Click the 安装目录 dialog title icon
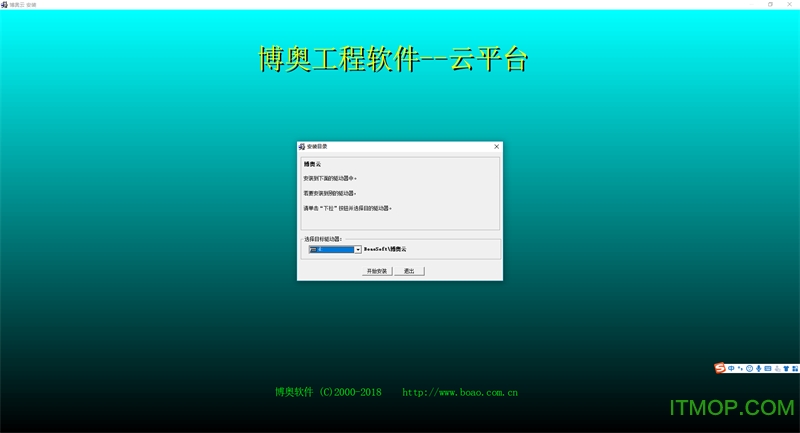The width and height of the screenshot is (800, 433). pyautogui.click(x=302, y=146)
